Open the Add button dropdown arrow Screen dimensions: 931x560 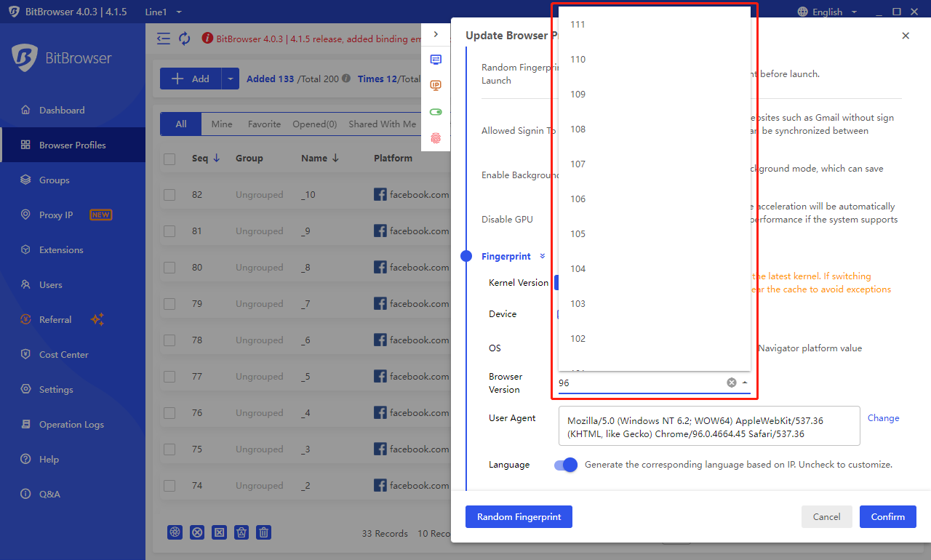coord(230,79)
